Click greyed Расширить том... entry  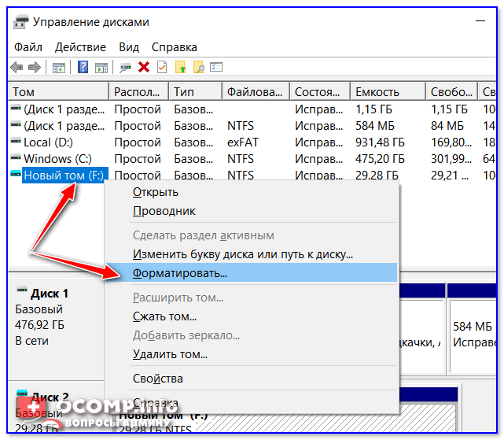coord(252,298)
